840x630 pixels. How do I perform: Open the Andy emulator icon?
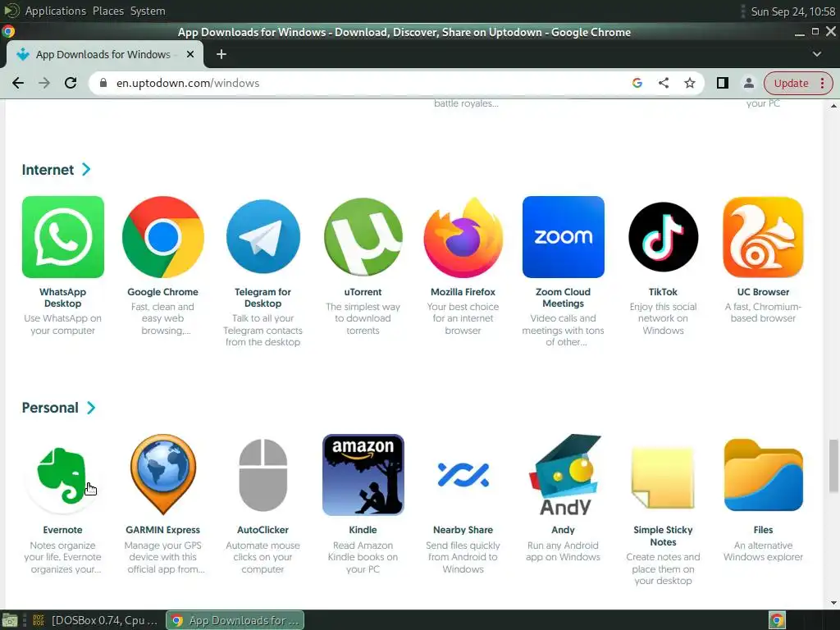click(x=563, y=475)
